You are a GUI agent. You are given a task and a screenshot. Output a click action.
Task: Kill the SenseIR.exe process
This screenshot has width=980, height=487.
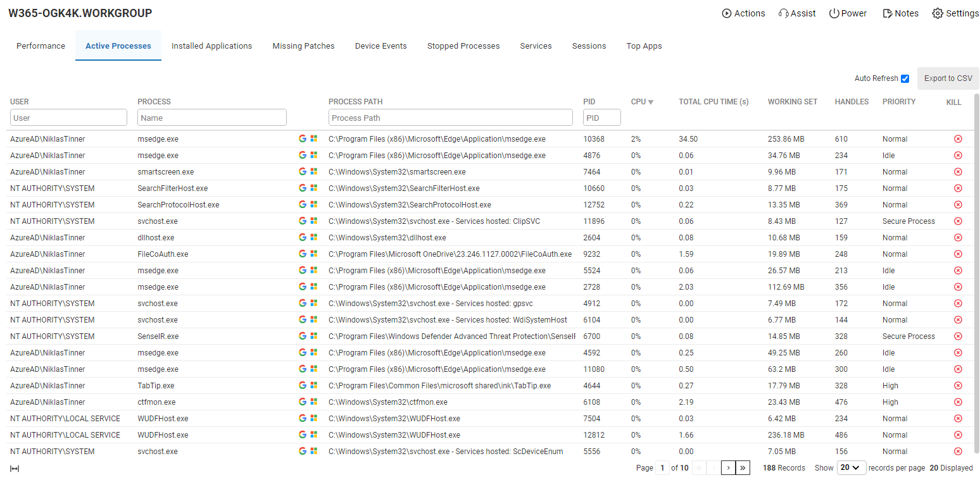point(958,336)
